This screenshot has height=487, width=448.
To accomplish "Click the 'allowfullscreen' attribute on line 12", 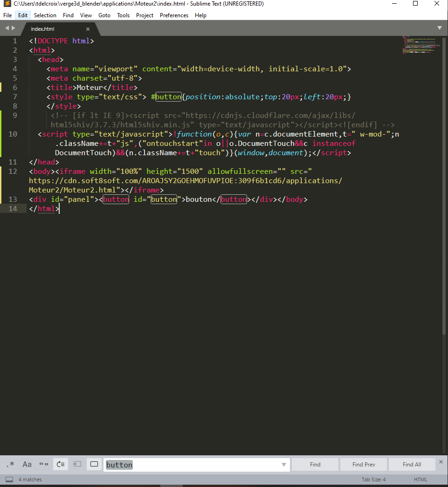I will (240, 171).
